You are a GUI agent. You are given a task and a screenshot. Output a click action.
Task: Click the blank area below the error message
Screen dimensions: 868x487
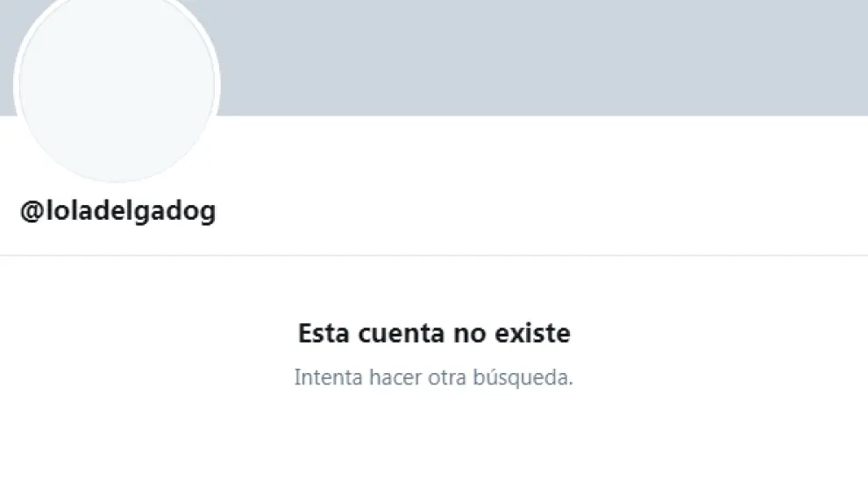pyautogui.click(x=434, y=442)
